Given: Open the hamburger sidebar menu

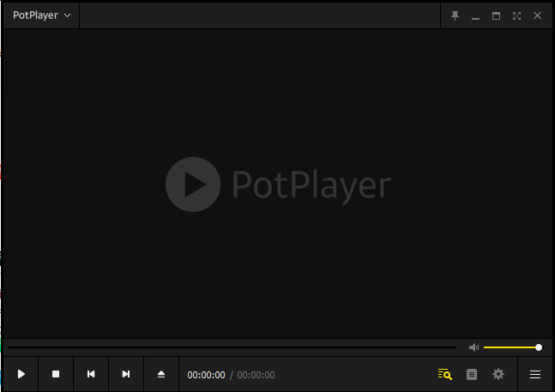Looking at the screenshot, I should [x=534, y=374].
